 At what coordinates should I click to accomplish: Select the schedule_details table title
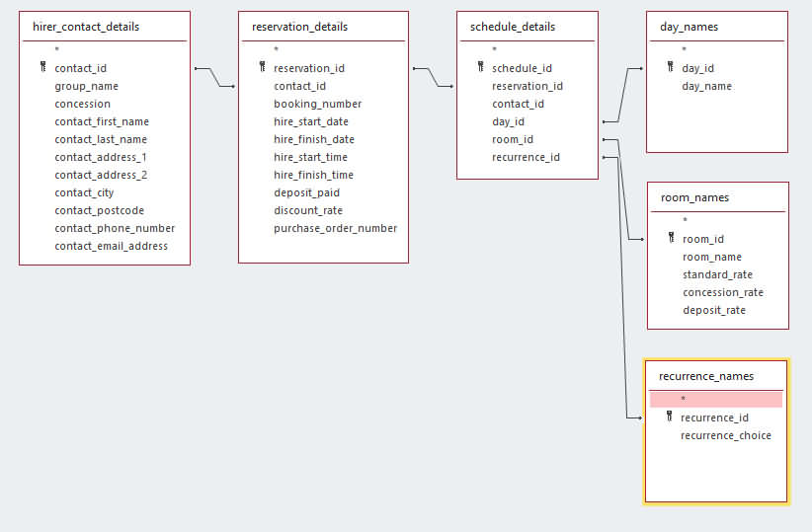click(513, 27)
